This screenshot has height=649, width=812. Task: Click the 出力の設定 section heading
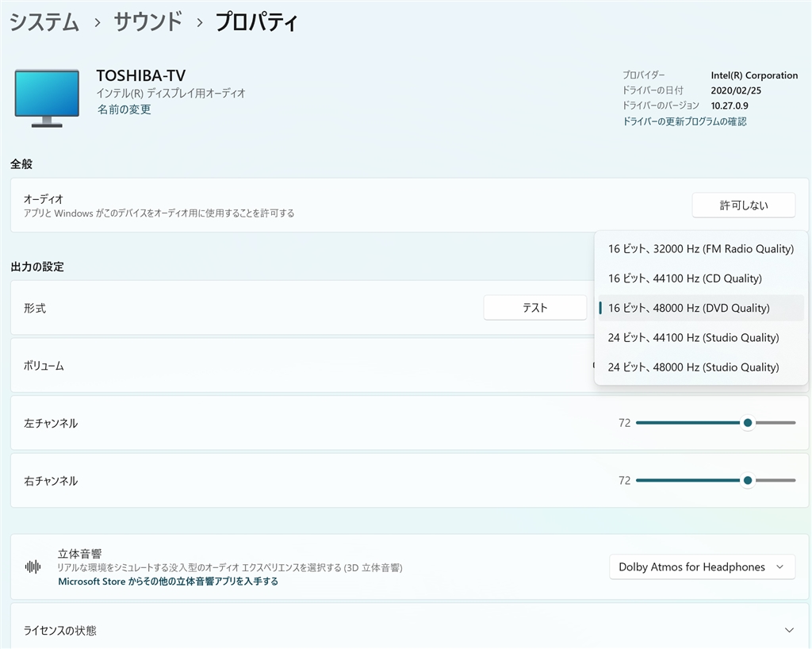click(x=37, y=267)
